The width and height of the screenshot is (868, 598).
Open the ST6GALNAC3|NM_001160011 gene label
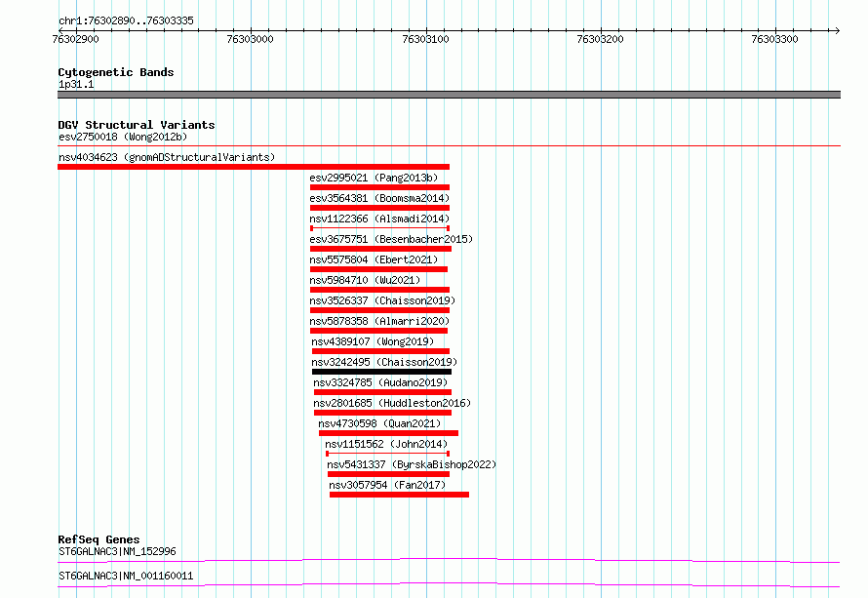click(x=126, y=576)
